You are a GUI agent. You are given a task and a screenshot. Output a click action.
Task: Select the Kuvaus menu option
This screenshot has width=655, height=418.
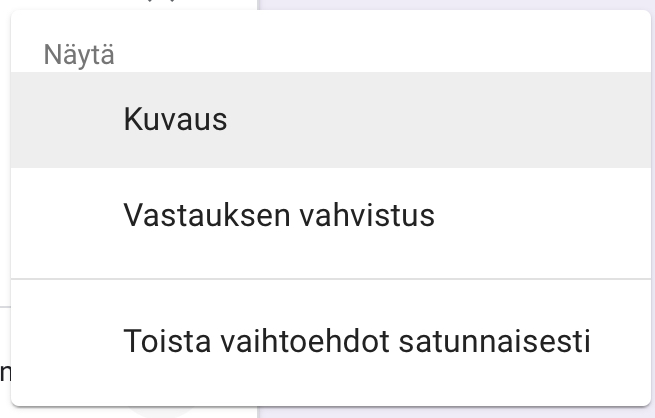(x=175, y=120)
